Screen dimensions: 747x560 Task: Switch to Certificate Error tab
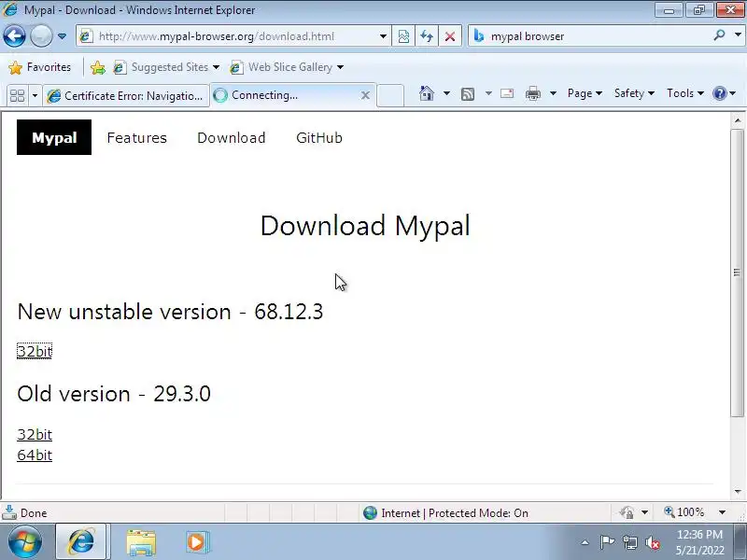tap(126, 96)
